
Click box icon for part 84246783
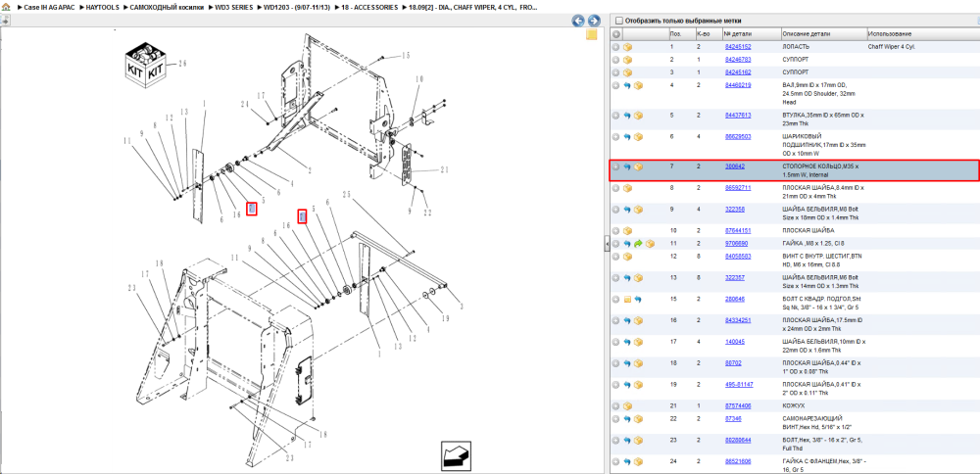[627, 60]
